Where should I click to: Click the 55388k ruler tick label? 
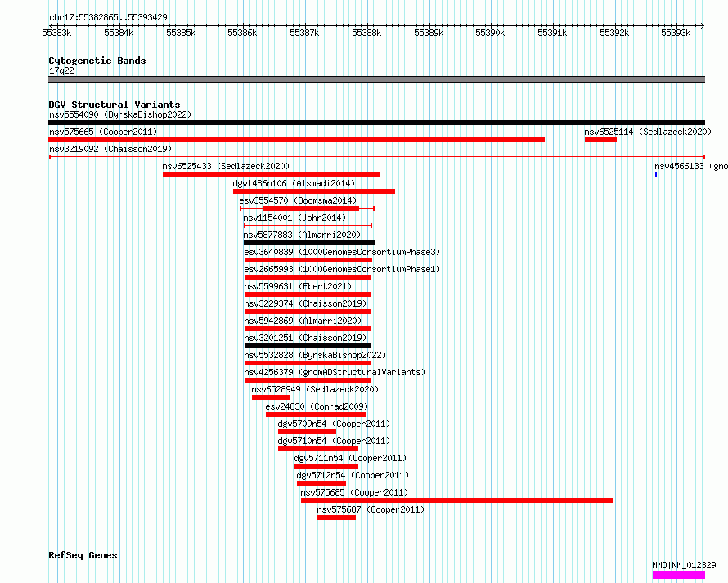pyautogui.click(x=366, y=33)
